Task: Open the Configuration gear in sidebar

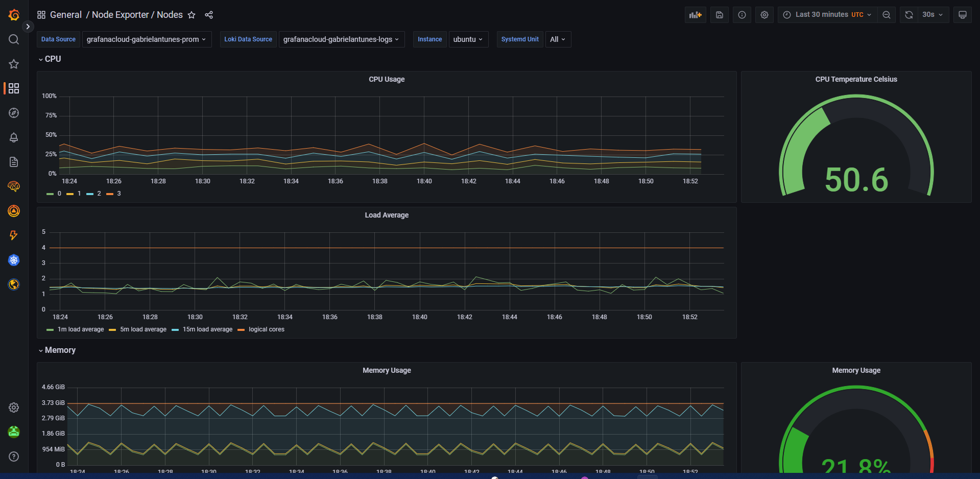Action: (14, 408)
